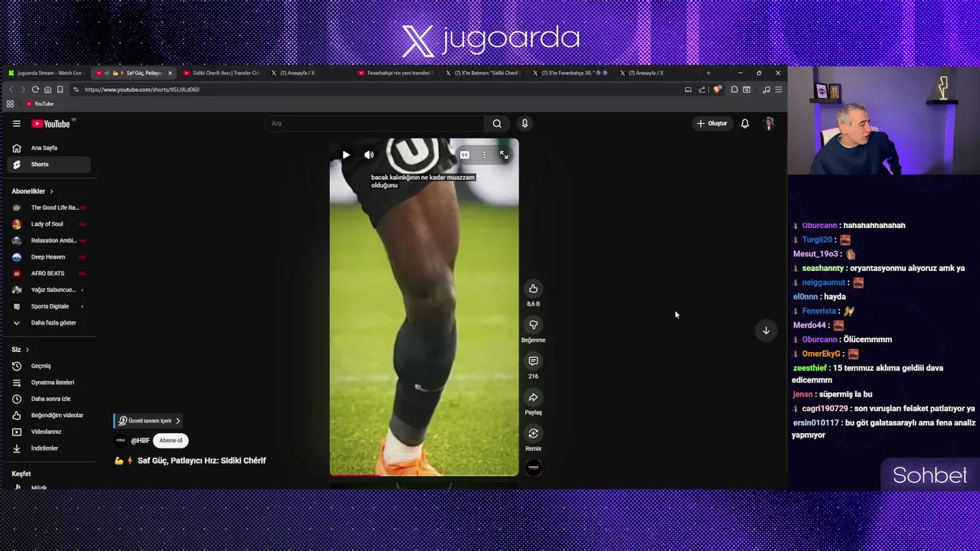Start voice search with microphone icon
This screenshot has width=980, height=551.
click(x=524, y=123)
